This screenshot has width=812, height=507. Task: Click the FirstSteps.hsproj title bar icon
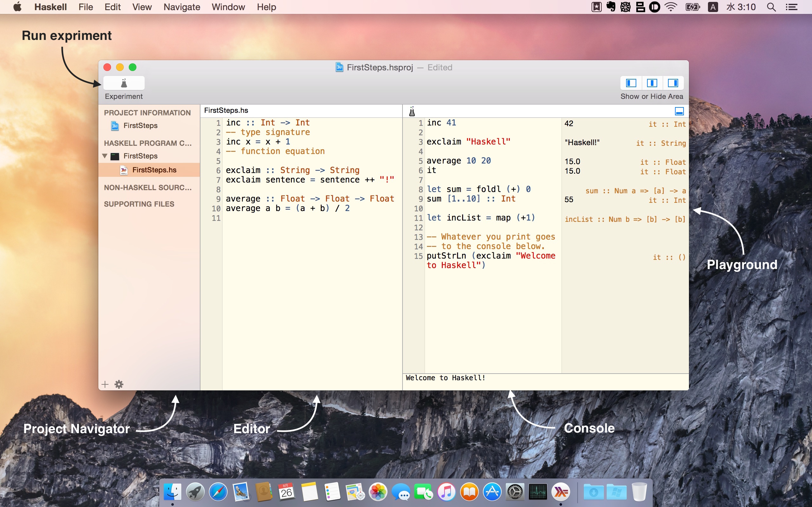coord(339,67)
